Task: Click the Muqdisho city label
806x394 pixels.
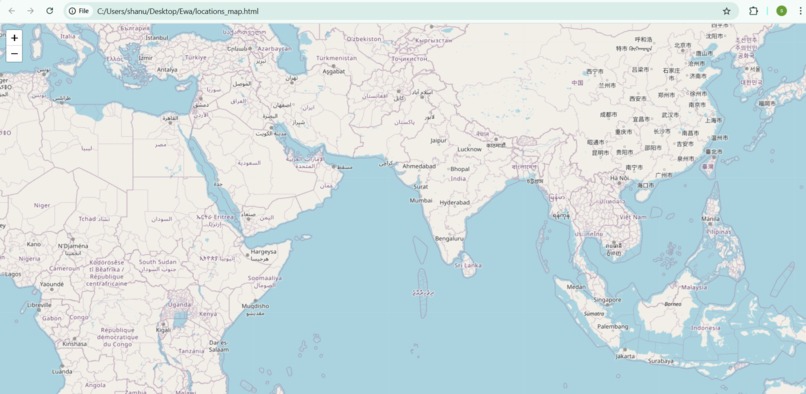Action: tap(255, 306)
